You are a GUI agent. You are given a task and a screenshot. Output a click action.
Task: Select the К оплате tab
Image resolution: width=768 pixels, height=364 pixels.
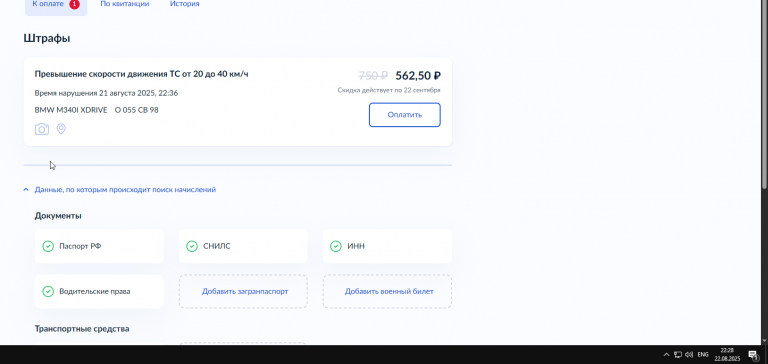point(56,6)
